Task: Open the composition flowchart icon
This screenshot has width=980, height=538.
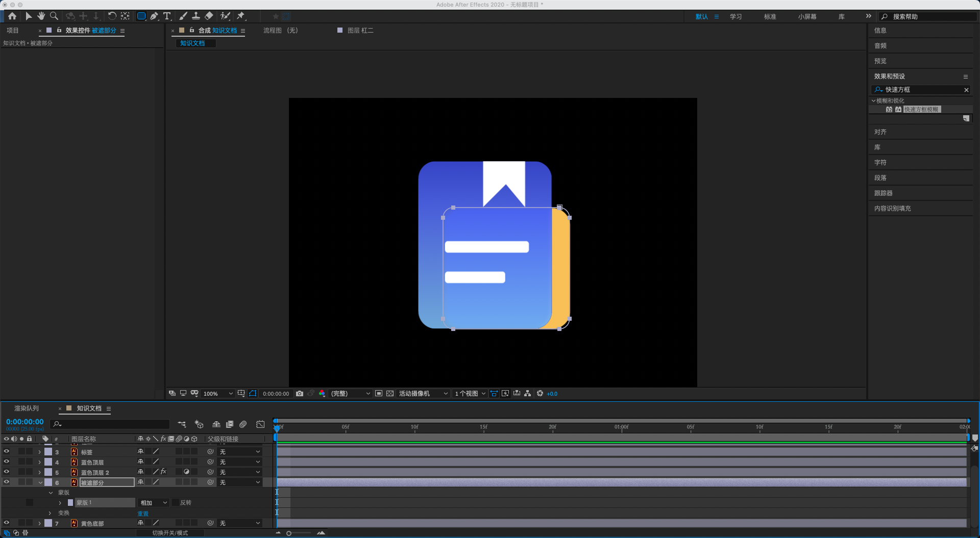Action: click(528, 394)
